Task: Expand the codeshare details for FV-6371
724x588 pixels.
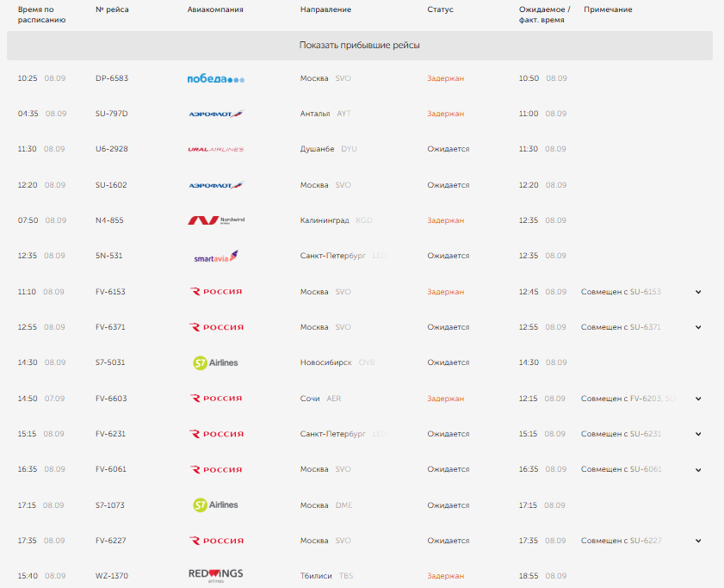Action: [698, 327]
